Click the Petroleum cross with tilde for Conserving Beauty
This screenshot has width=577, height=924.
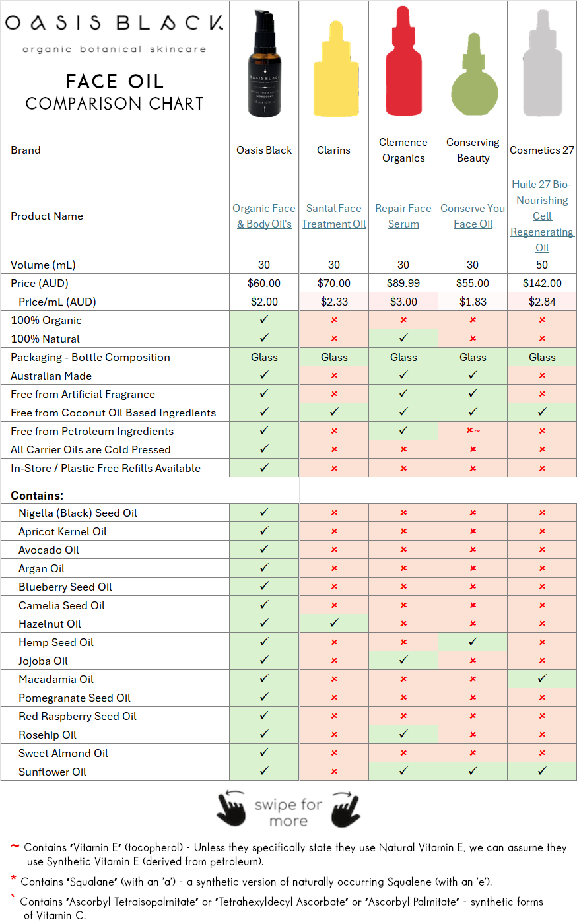pyautogui.click(x=473, y=430)
